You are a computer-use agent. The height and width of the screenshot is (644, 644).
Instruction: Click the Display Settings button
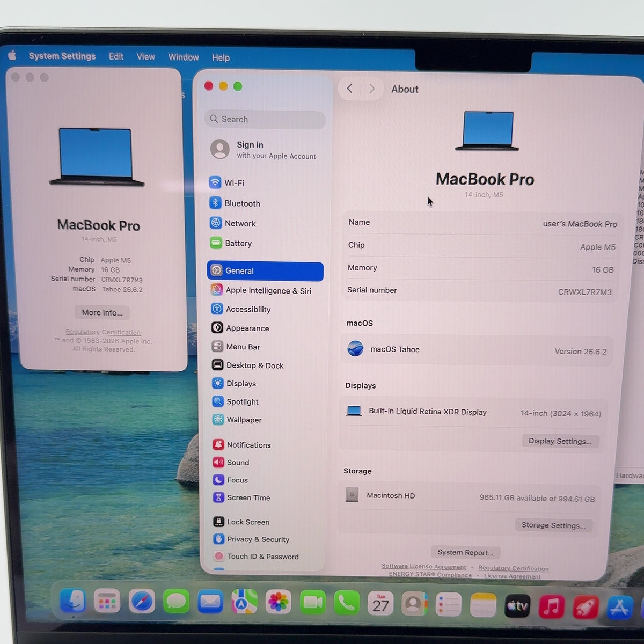pyautogui.click(x=560, y=441)
